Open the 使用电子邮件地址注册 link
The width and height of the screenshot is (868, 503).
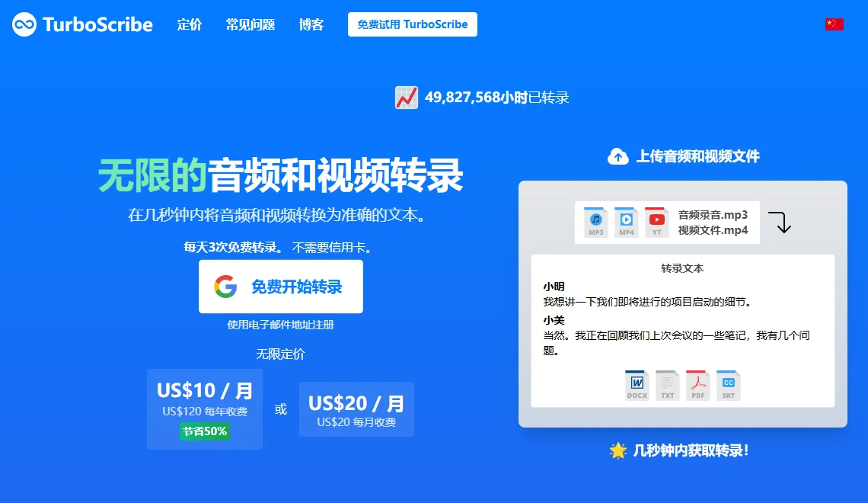click(281, 325)
